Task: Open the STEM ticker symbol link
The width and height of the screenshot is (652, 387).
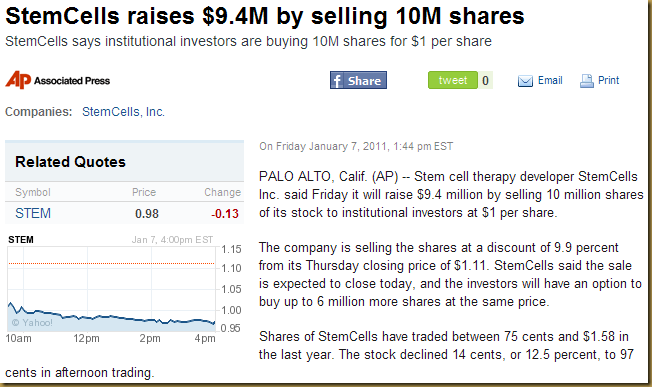Action: coord(33,213)
